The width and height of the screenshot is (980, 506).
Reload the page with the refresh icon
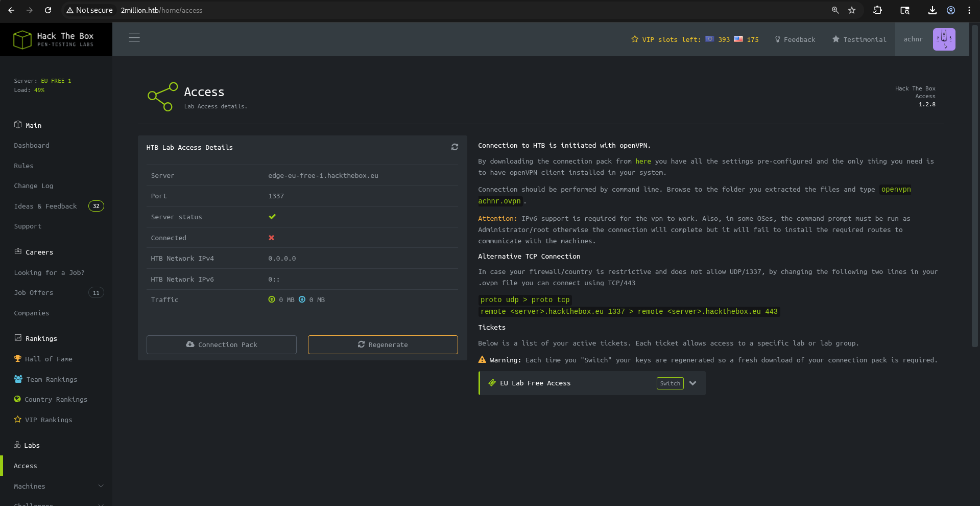[x=48, y=10]
